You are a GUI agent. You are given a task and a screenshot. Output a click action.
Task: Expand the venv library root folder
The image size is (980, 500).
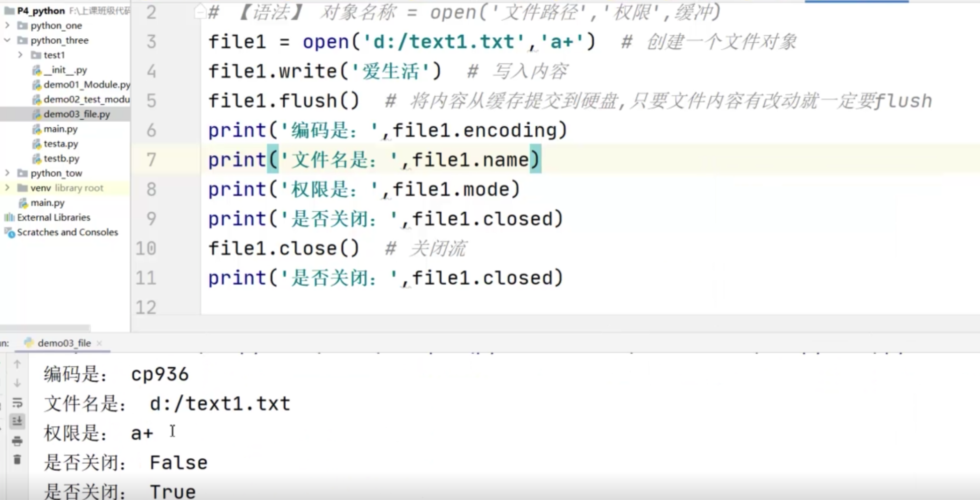tap(7, 188)
